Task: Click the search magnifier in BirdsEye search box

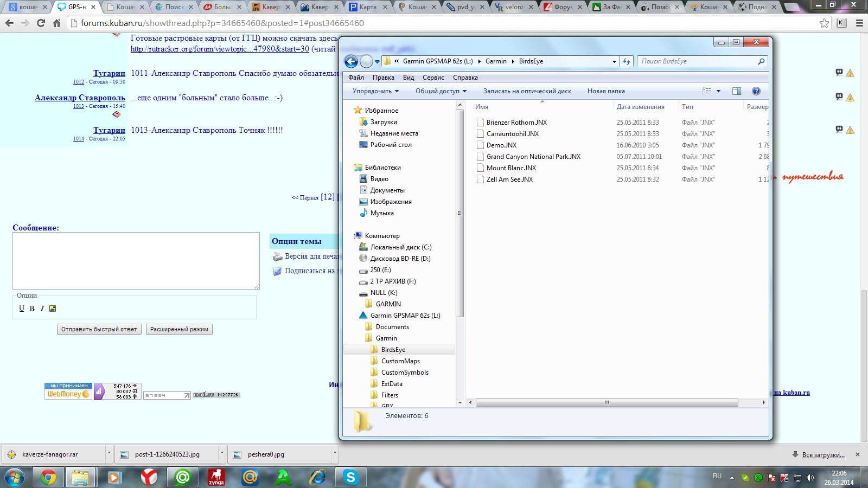Action: click(x=761, y=61)
